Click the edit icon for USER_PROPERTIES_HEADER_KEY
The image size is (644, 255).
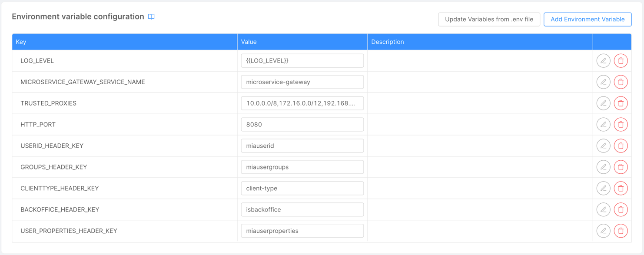[x=603, y=231]
